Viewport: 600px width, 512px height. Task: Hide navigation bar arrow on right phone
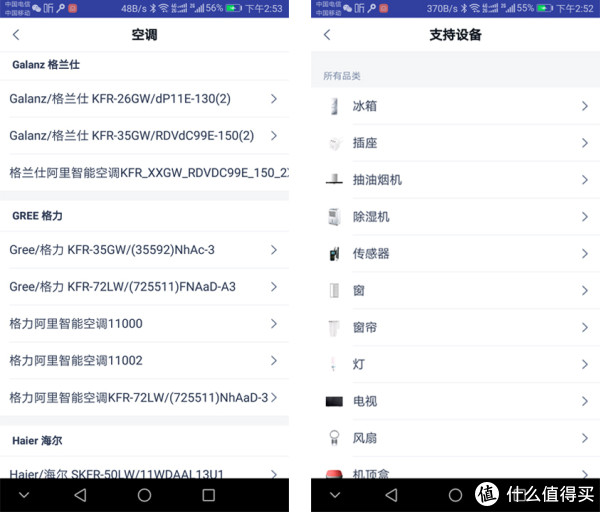(x=335, y=495)
